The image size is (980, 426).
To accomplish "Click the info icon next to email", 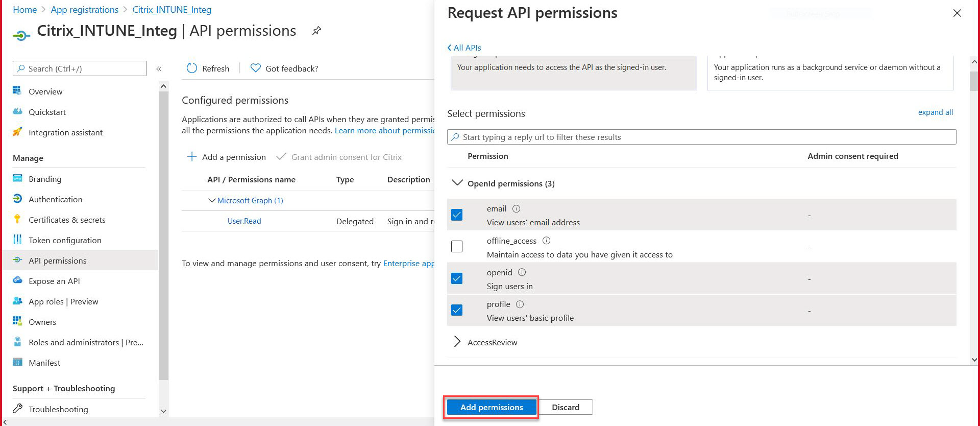I will 516,208.
